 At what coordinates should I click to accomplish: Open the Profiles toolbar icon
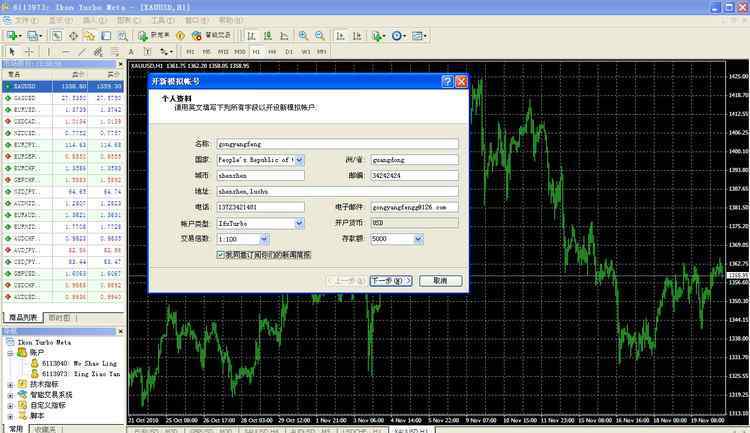pos(33,36)
